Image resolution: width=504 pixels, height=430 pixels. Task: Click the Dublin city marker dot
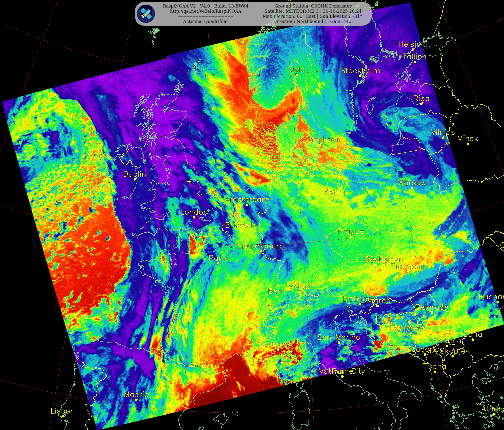(135, 179)
